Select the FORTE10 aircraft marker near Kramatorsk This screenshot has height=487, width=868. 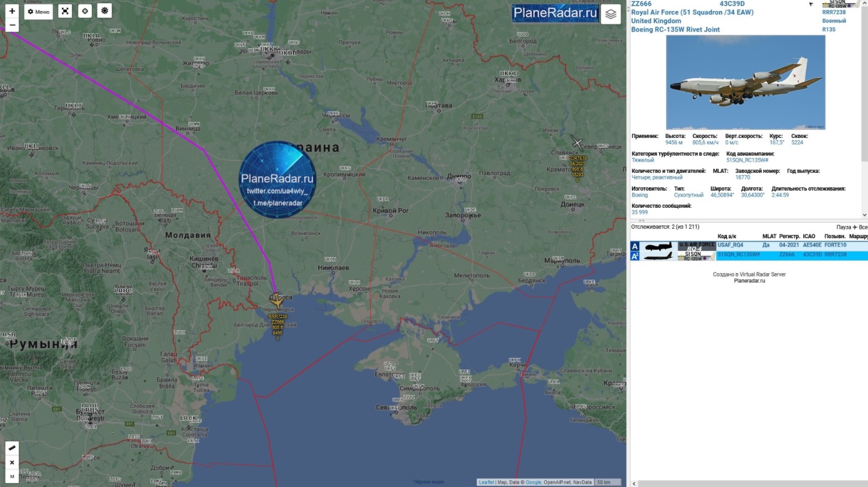(x=577, y=143)
